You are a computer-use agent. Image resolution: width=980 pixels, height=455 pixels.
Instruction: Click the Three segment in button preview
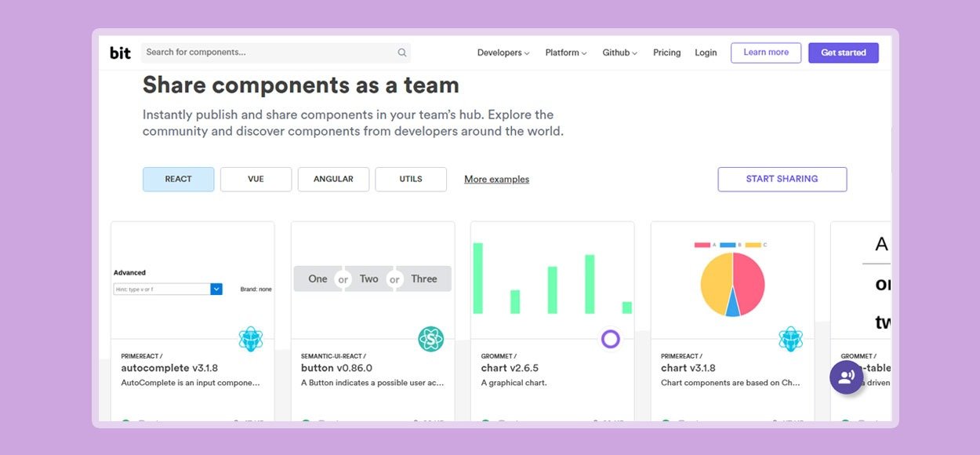425,279
